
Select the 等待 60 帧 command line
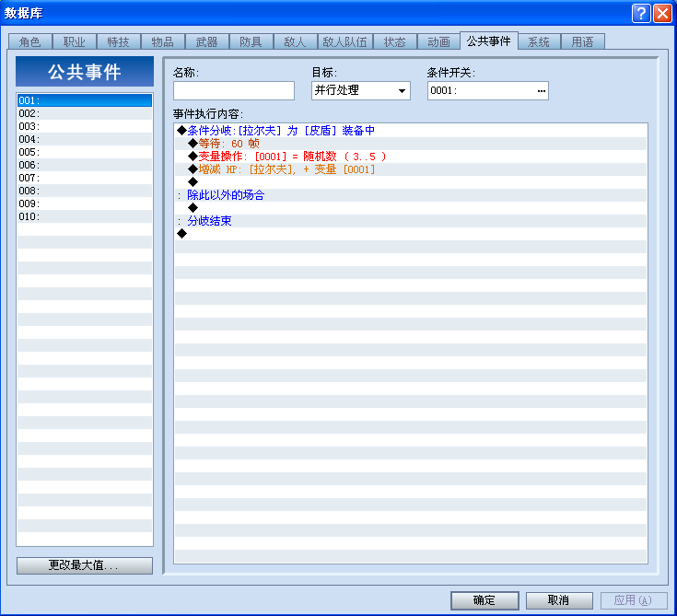click(411, 144)
